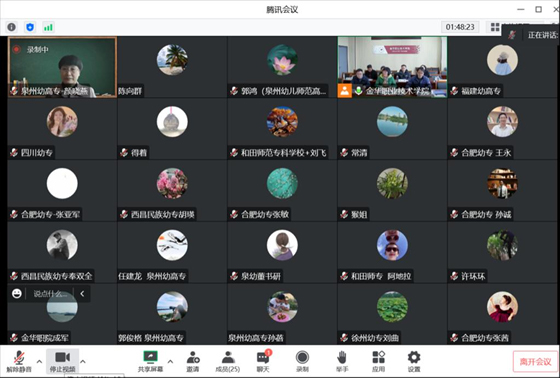Click the meeting timer 01:48:23

click(x=460, y=27)
